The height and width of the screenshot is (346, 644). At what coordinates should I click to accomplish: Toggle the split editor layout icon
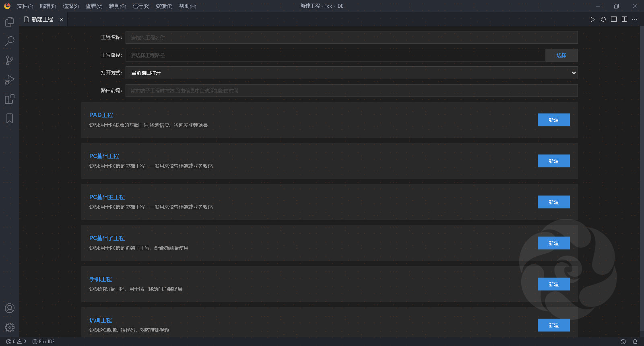[x=624, y=19]
